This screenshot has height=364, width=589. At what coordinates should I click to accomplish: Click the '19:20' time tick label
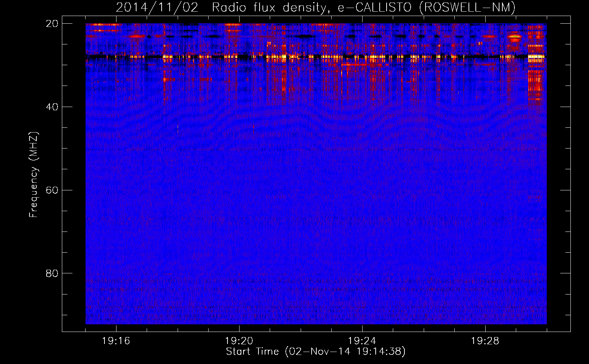[239, 341]
